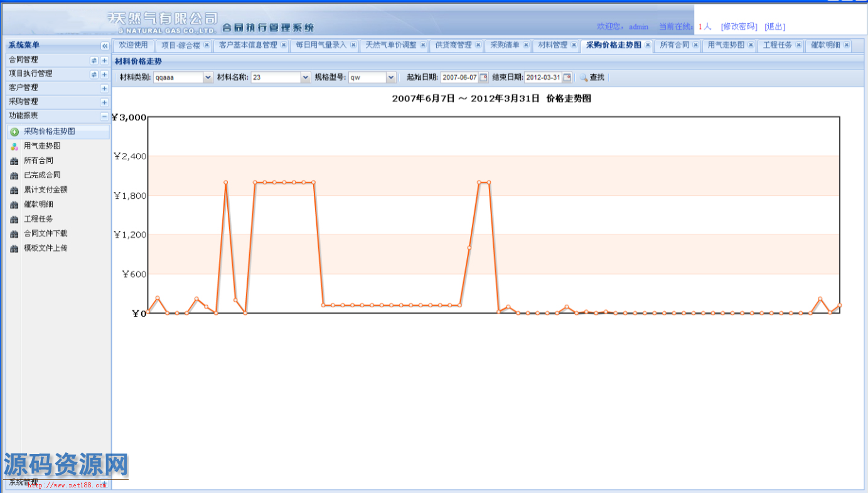Click the ¥1,800 axis label
868x493 pixels.
[x=130, y=196]
